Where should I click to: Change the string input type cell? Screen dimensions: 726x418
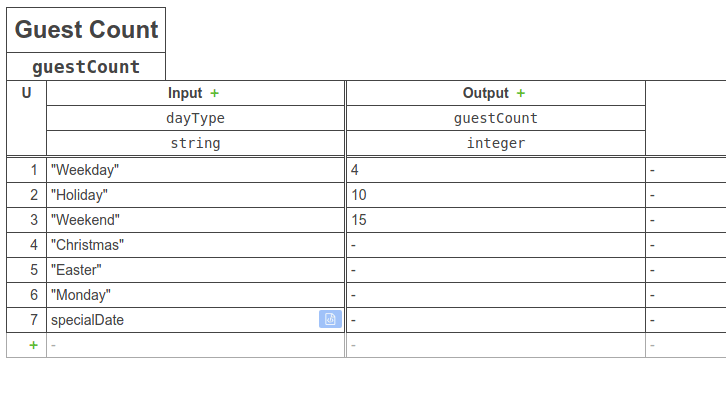click(x=195, y=143)
